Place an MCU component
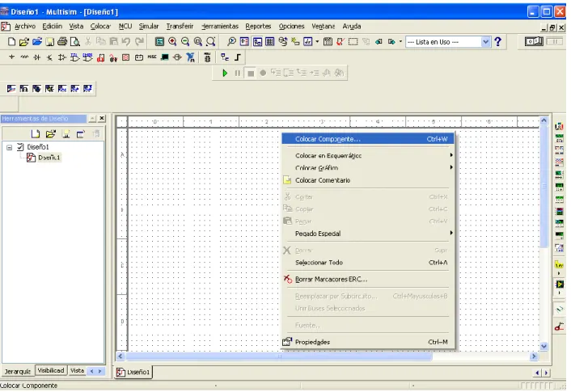The height and width of the screenshot is (392, 571). click(x=207, y=57)
